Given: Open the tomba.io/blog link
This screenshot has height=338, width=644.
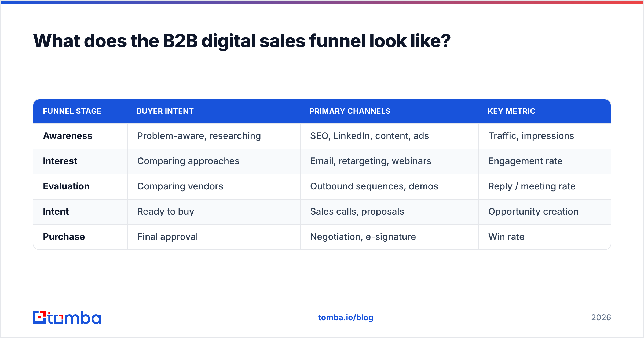Looking at the screenshot, I should coord(346,318).
